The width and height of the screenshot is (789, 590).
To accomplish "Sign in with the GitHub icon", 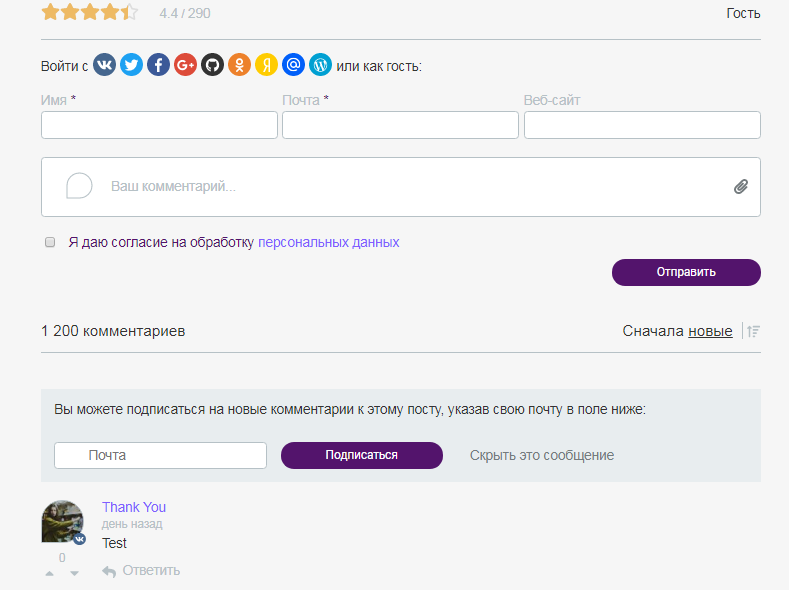I will (212, 65).
